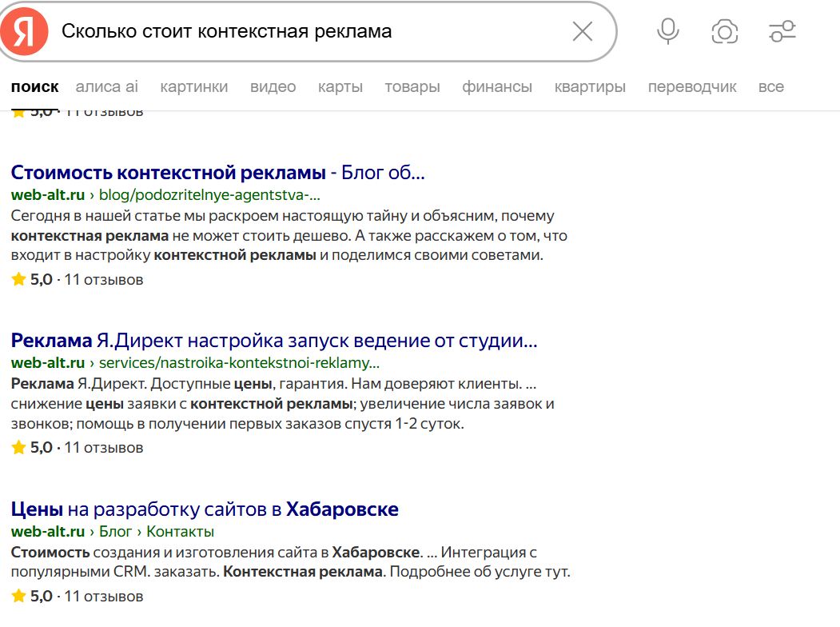Open image search with the camera icon
The width and height of the screenshot is (840, 627).
coord(724,32)
